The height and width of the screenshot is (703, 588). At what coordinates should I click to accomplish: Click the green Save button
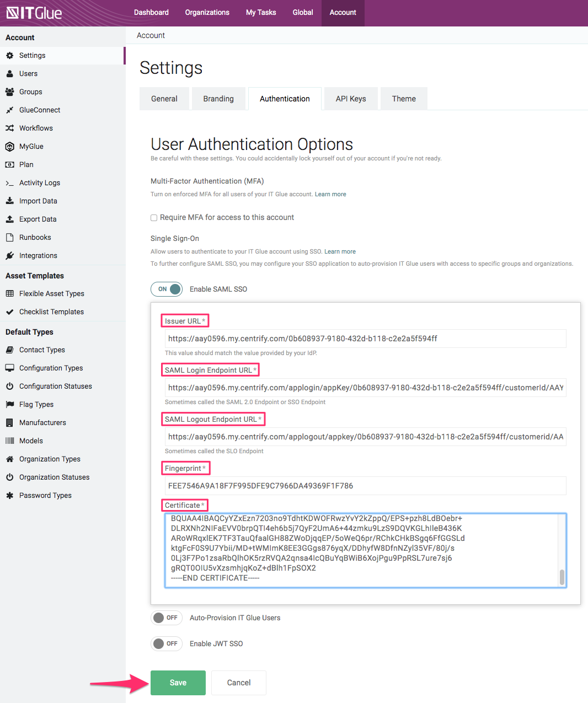pyautogui.click(x=178, y=683)
